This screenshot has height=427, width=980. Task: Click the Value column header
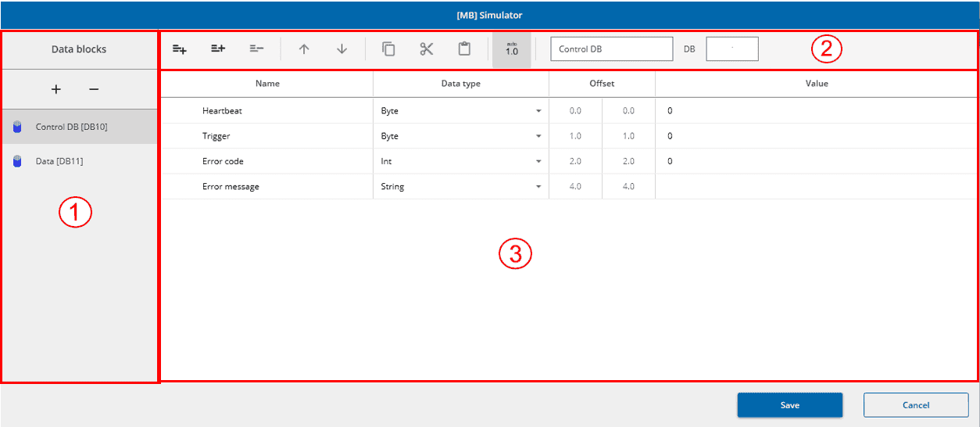pyautogui.click(x=817, y=83)
